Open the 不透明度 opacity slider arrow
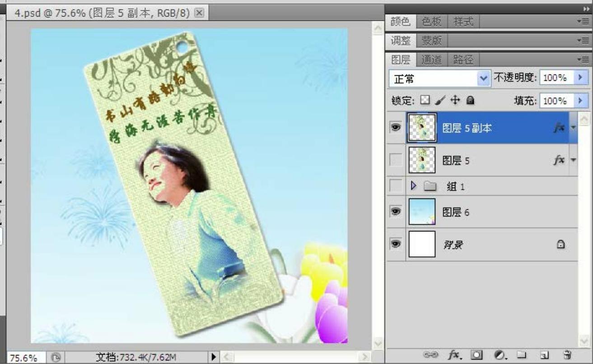This screenshot has height=364, width=593. coord(580,78)
